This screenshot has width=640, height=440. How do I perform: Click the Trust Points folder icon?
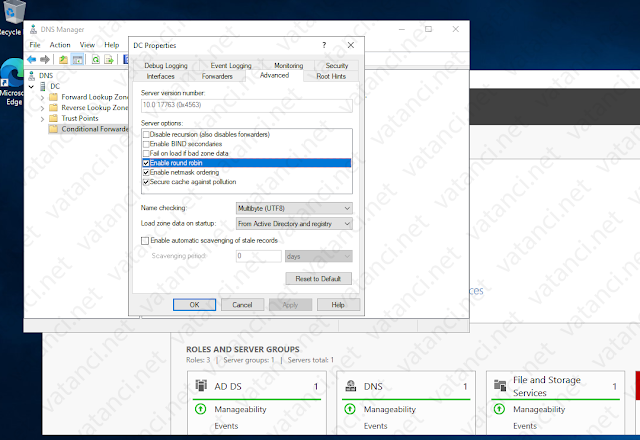[53, 118]
